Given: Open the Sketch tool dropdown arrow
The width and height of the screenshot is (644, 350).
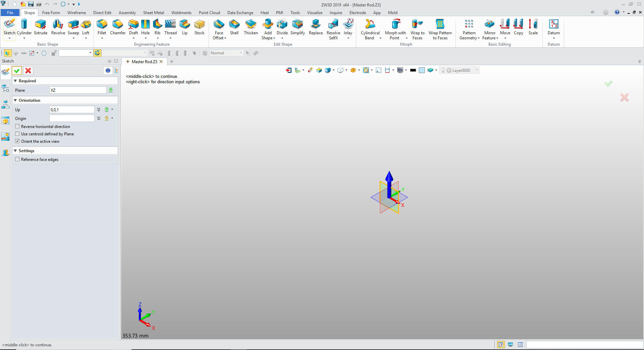Looking at the screenshot, I should click(x=9, y=38).
